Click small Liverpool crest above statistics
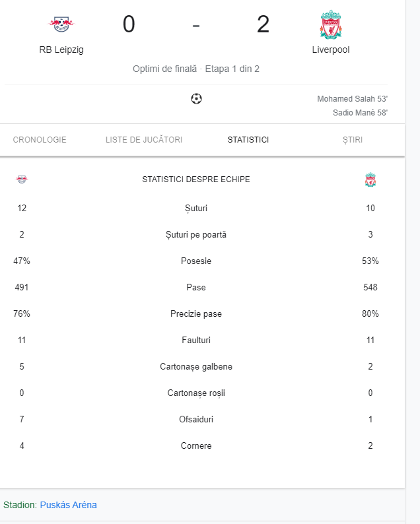The height and width of the screenshot is (524, 420). 370,180
